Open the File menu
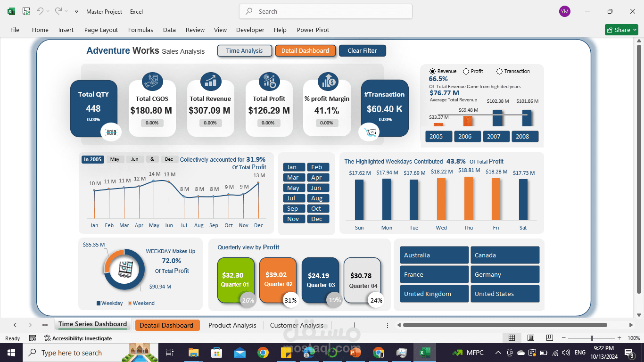This screenshot has height=362, width=644. click(x=15, y=30)
